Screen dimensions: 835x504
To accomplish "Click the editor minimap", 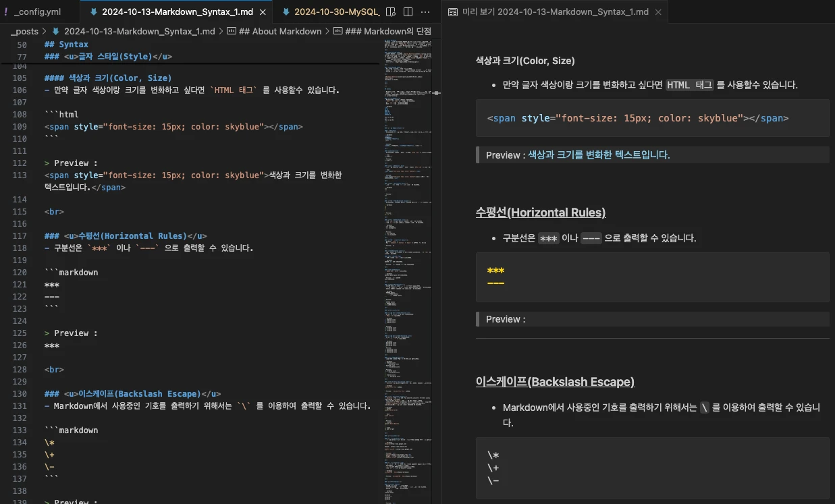I will pos(408,270).
